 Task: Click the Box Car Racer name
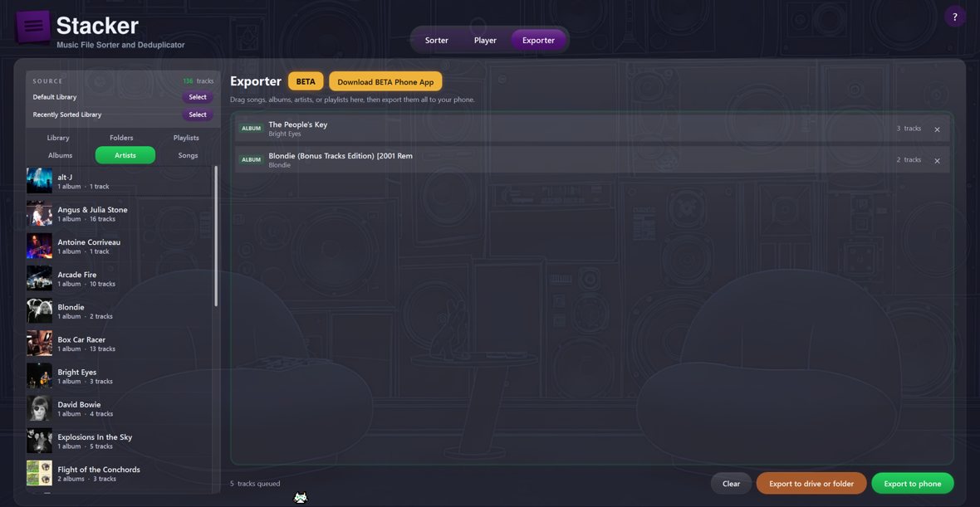tap(81, 339)
